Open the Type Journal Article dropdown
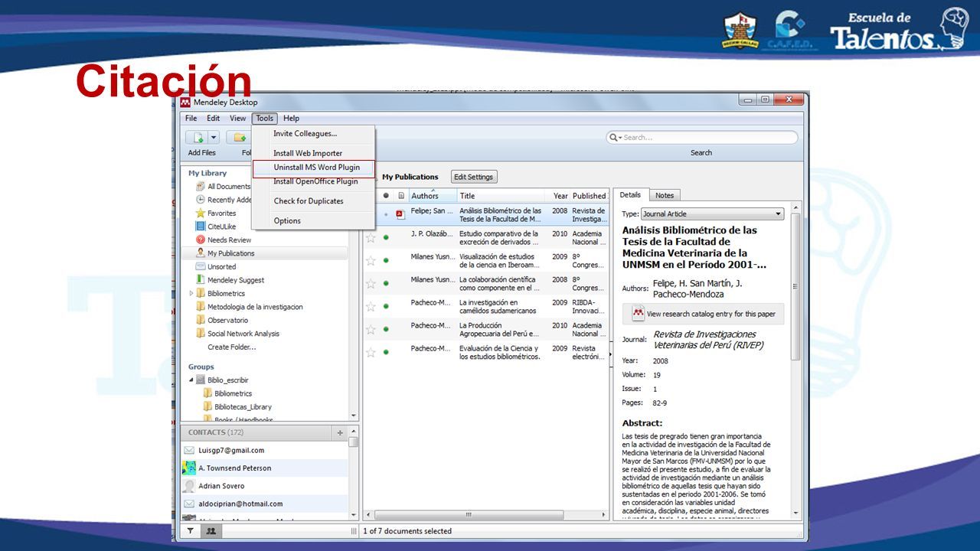This screenshot has height=551, width=980. pos(712,214)
